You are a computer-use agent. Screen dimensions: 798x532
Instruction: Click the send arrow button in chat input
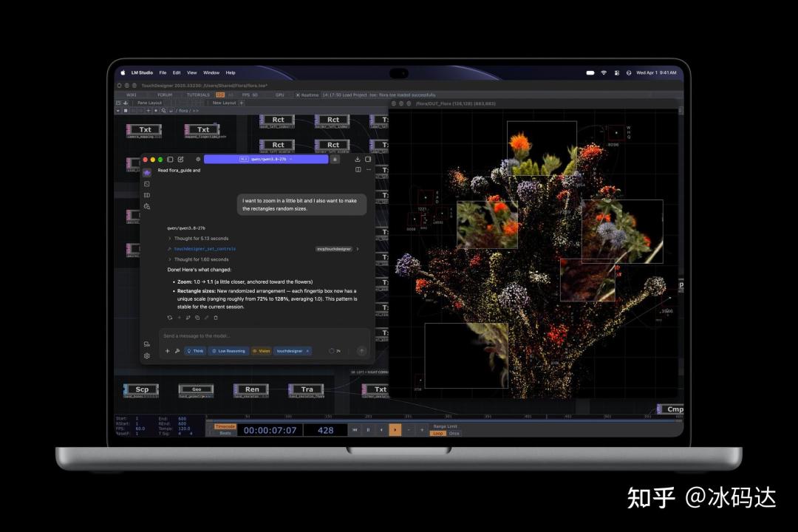tap(361, 351)
